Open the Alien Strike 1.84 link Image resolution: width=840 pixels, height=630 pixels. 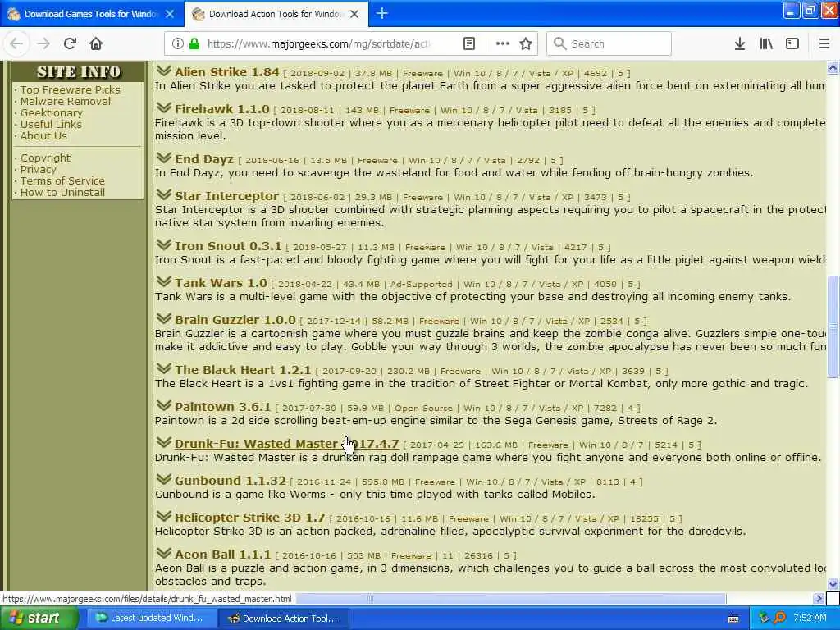227,72
